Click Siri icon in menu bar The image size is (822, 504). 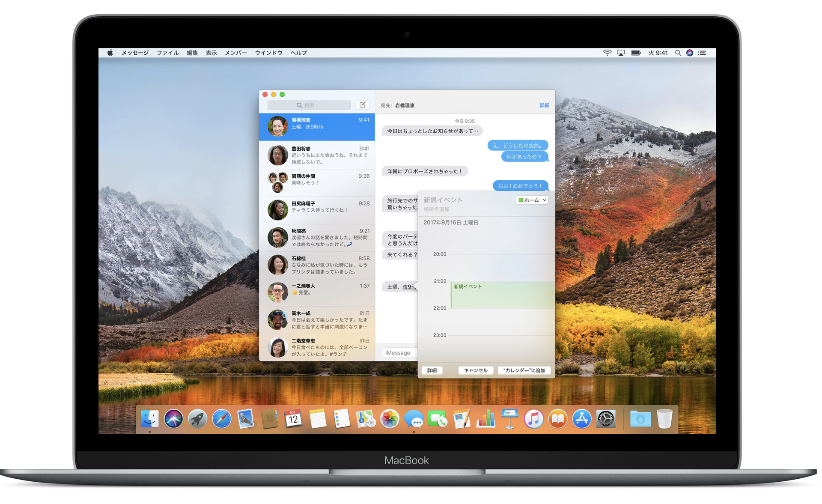690,53
